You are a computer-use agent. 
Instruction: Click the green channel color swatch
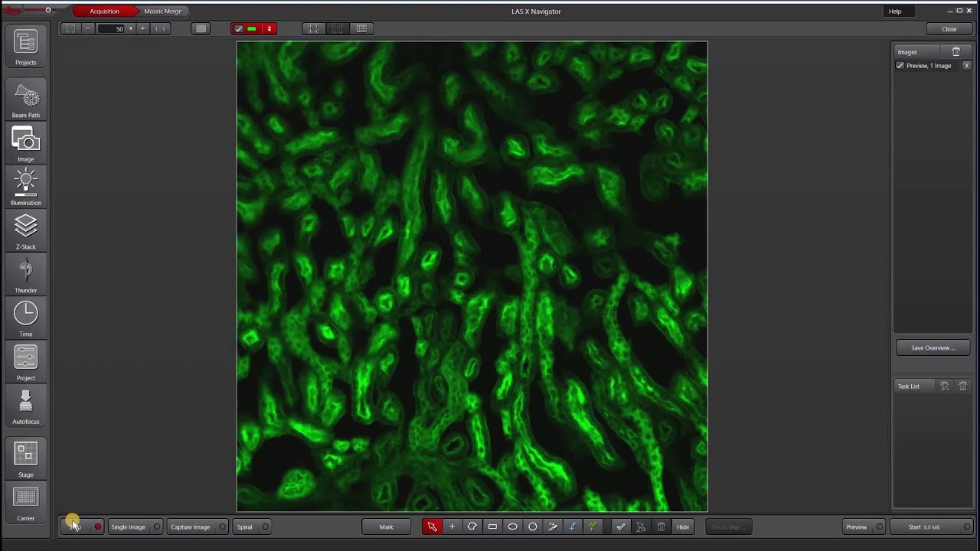pyautogui.click(x=252, y=29)
